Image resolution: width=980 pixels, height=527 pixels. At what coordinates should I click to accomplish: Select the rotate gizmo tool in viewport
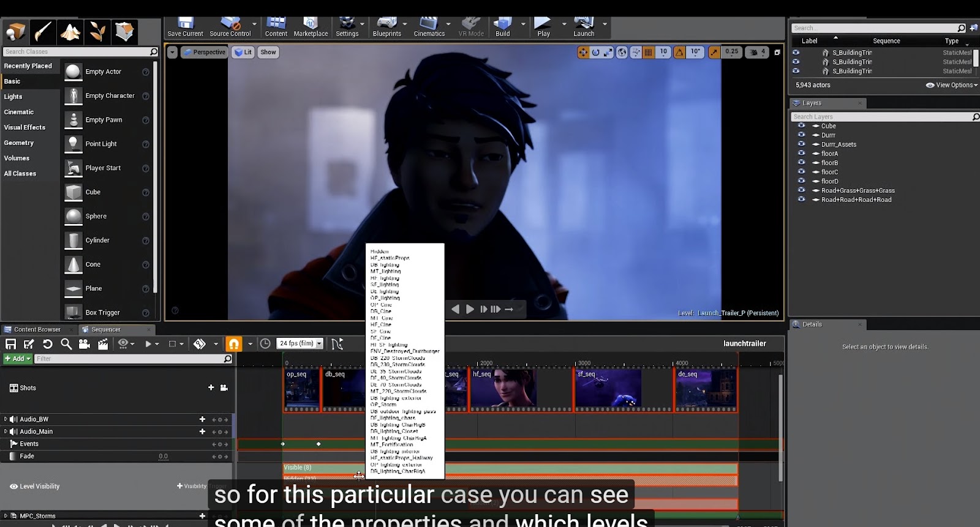[x=595, y=53]
